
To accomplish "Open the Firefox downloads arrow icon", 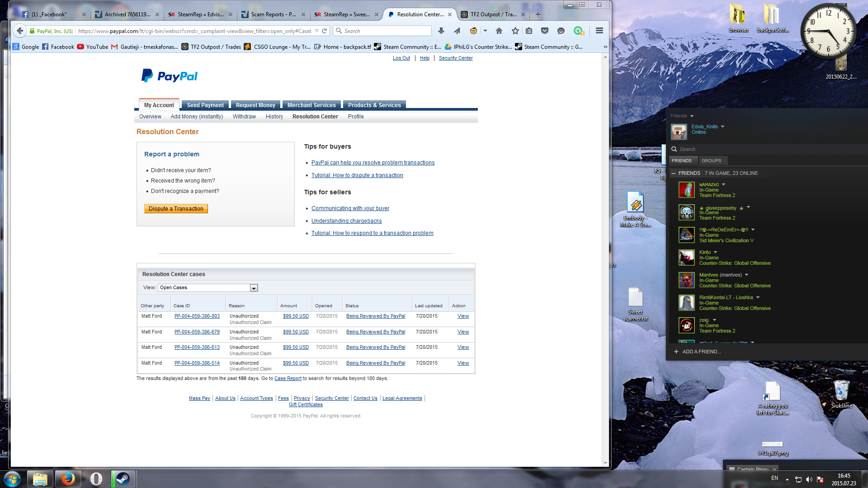I will point(441,31).
